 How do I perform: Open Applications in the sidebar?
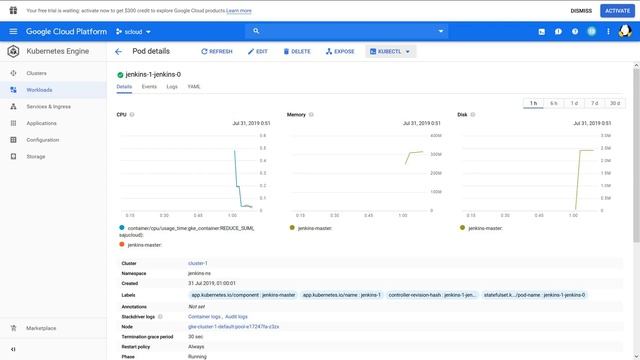[x=53, y=123]
